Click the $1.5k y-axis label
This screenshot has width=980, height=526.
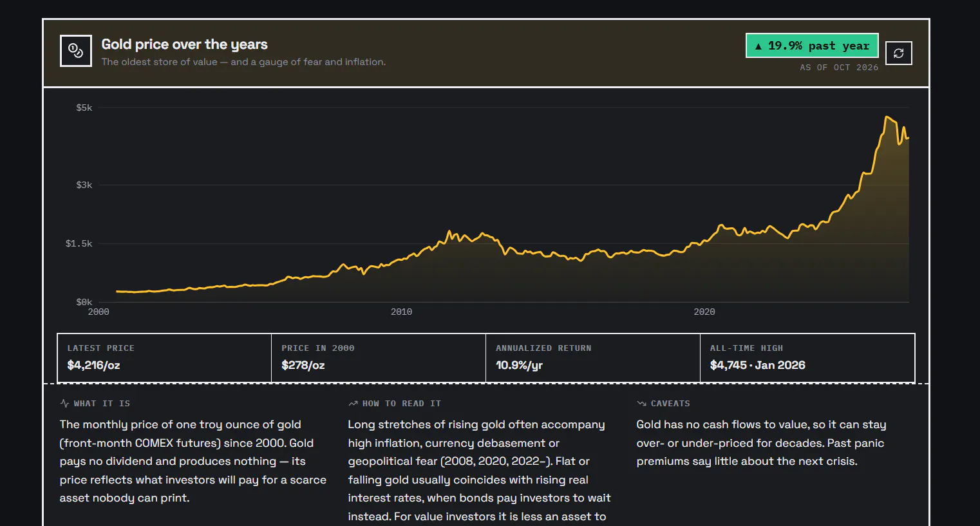pos(79,243)
